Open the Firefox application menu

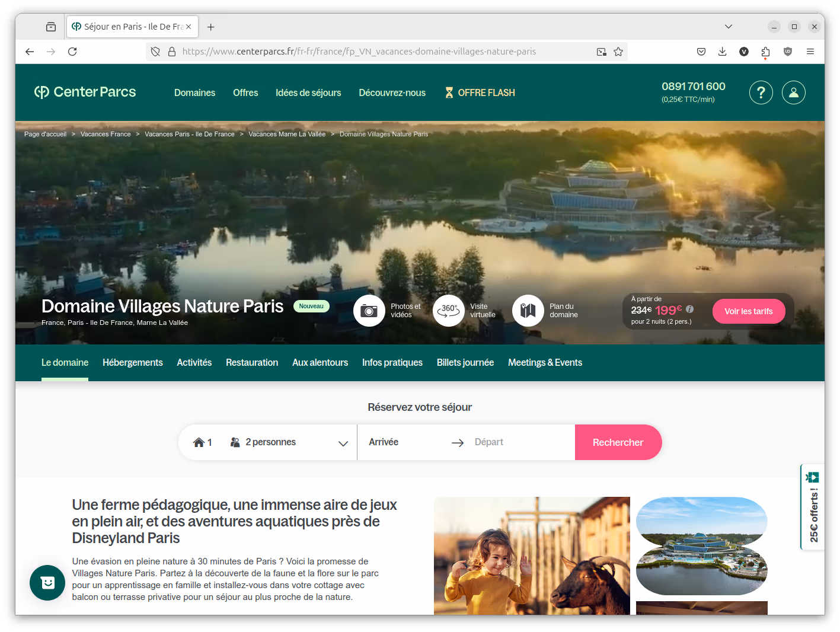pos(810,52)
